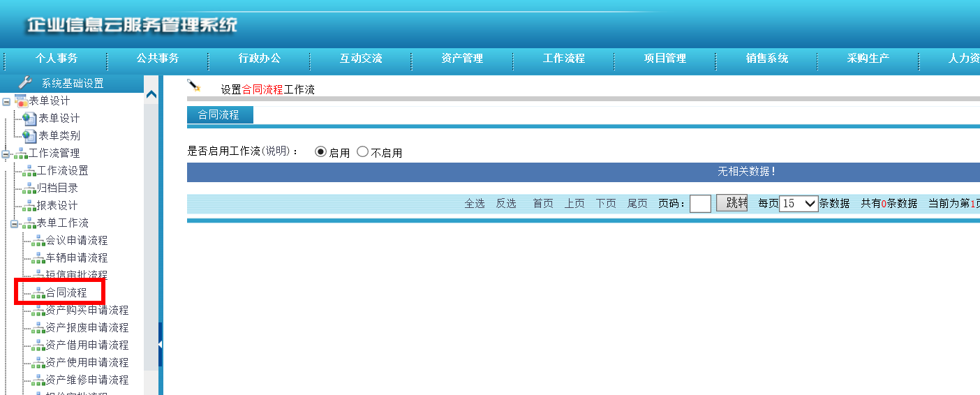The image size is (980, 395).
Task: Select the 启用 radio button
Action: tap(321, 151)
